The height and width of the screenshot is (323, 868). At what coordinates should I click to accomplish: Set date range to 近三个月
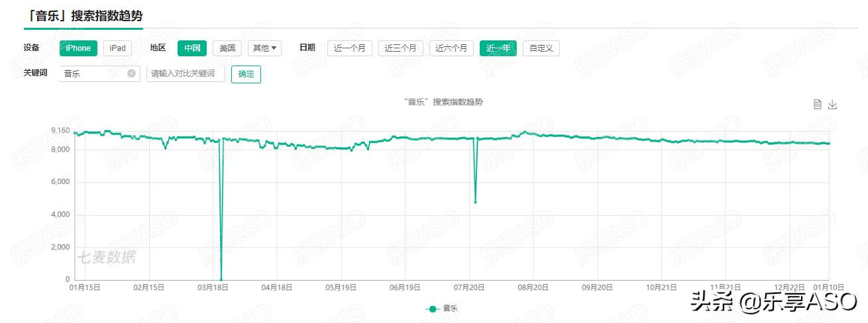400,48
